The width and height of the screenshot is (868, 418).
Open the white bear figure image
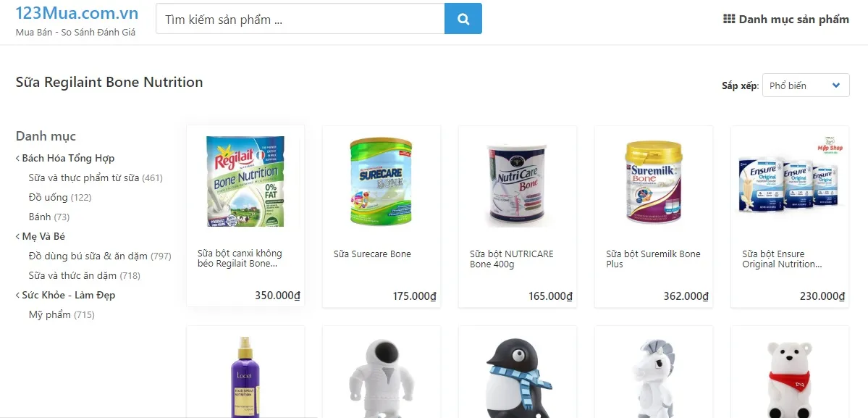click(789, 380)
